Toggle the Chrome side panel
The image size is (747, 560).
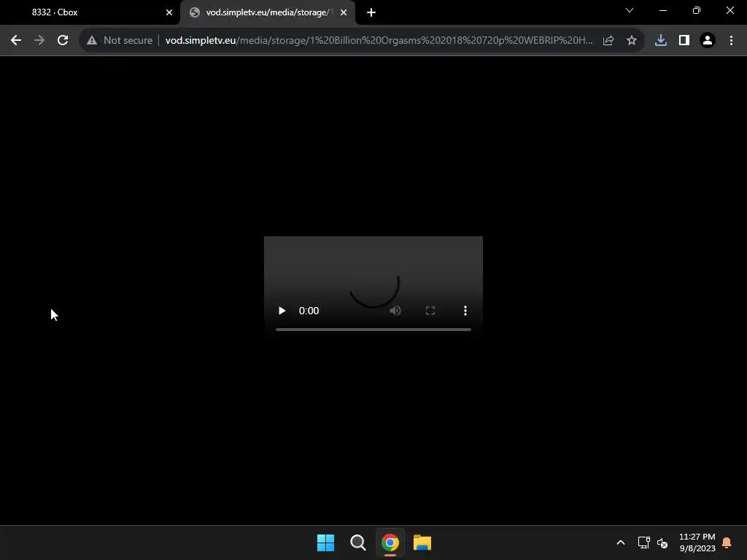(x=684, y=41)
